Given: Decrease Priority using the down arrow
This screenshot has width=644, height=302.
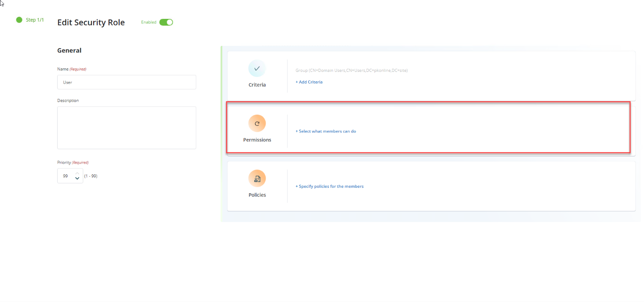Looking at the screenshot, I should click(x=77, y=178).
